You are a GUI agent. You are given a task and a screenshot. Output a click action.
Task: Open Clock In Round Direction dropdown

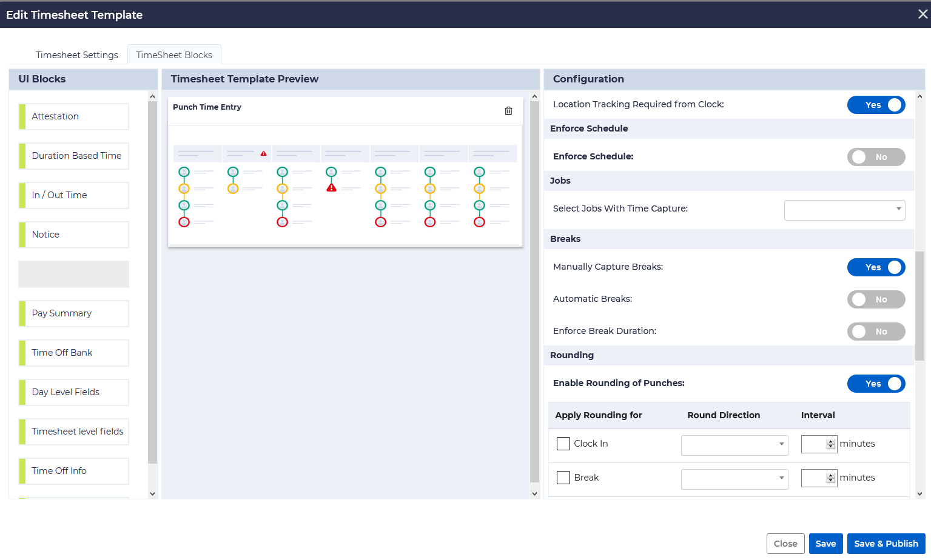[x=734, y=445]
